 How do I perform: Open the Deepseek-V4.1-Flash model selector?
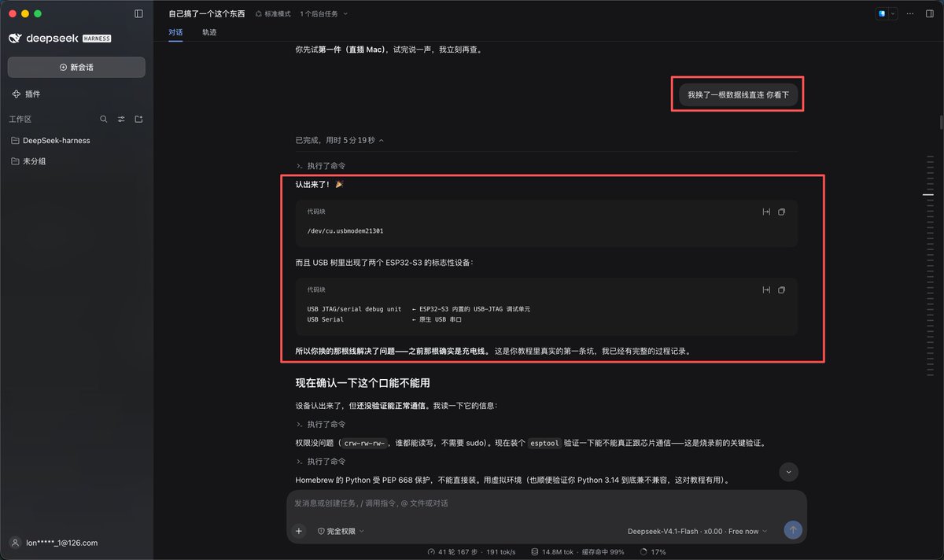point(698,531)
